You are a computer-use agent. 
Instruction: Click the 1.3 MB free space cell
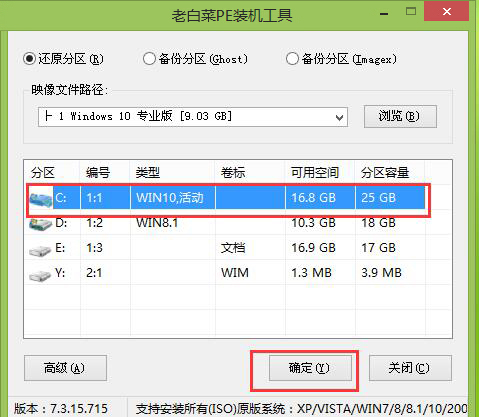coord(311,273)
